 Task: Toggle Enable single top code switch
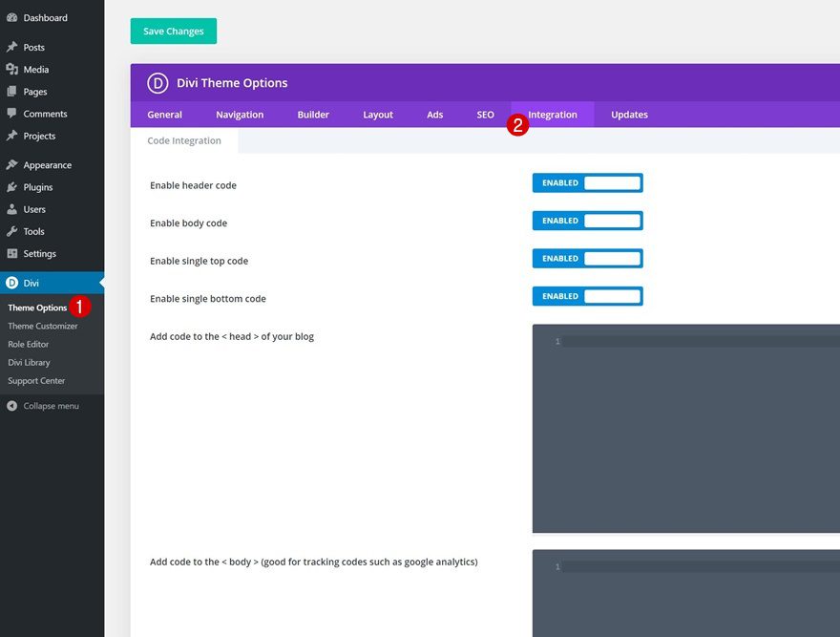point(588,259)
